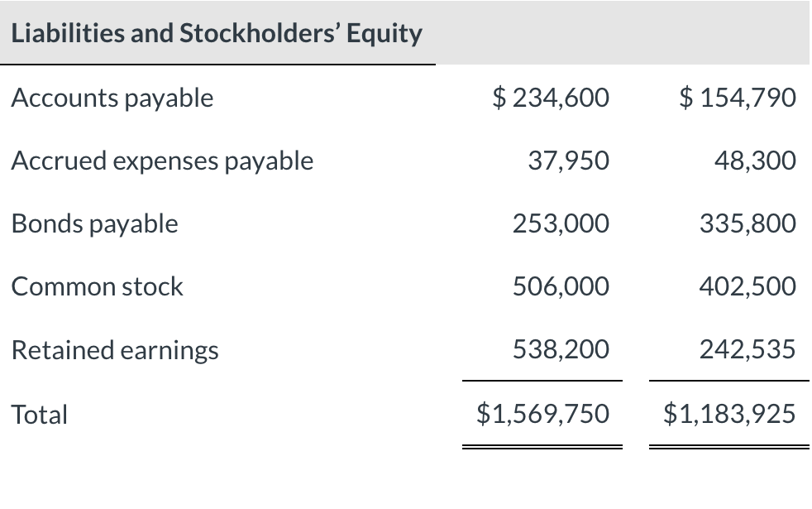Click the $234,600 accounts payable value

(551, 98)
